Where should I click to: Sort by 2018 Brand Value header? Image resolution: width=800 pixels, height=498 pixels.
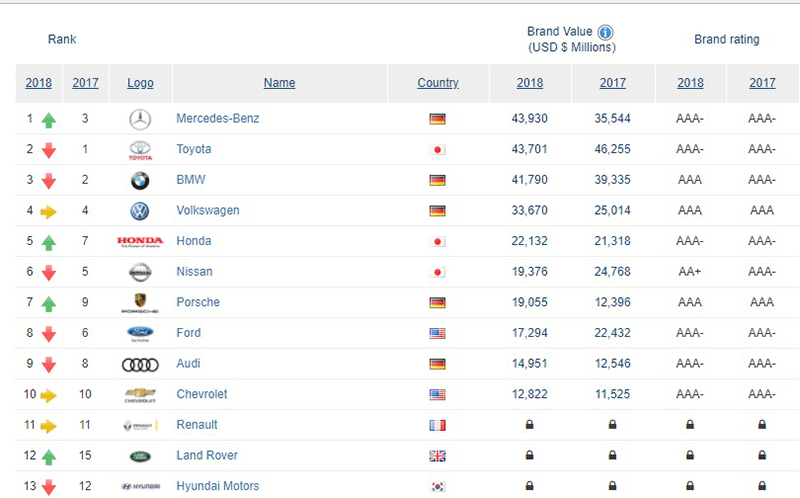tap(530, 83)
